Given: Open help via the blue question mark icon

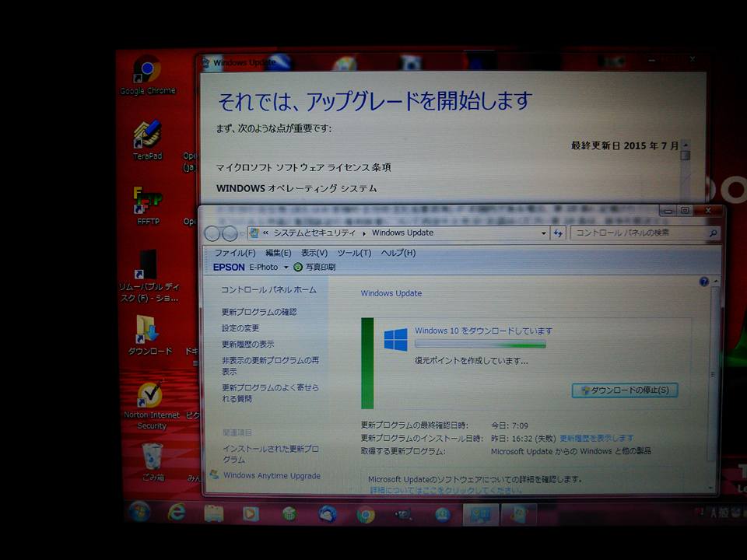Looking at the screenshot, I should click(x=703, y=282).
